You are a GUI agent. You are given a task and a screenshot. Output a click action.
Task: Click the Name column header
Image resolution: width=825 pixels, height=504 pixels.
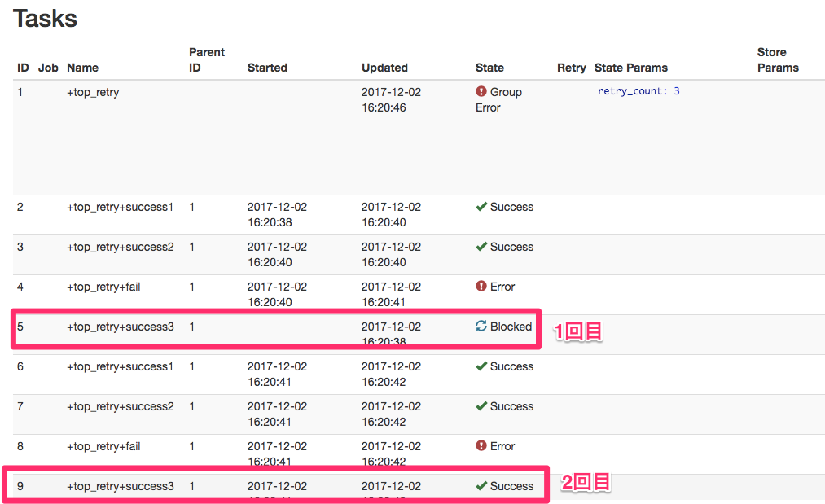[x=82, y=68]
